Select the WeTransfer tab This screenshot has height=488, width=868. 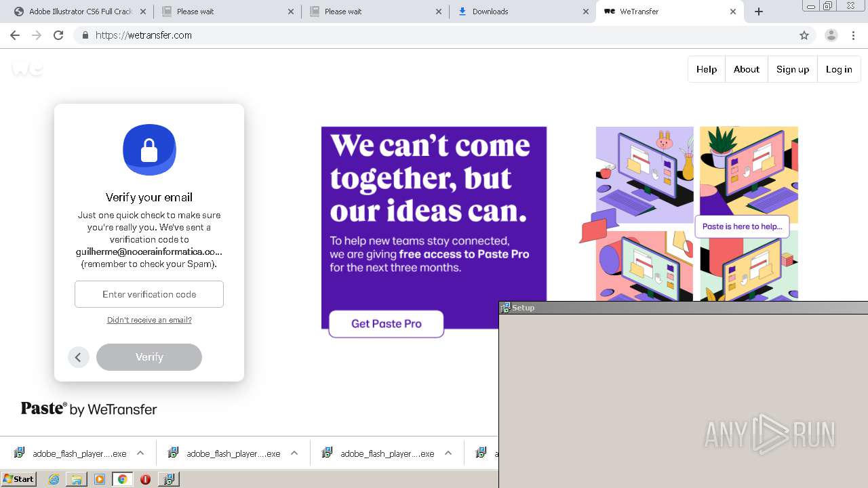pyautogui.click(x=670, y=12)
